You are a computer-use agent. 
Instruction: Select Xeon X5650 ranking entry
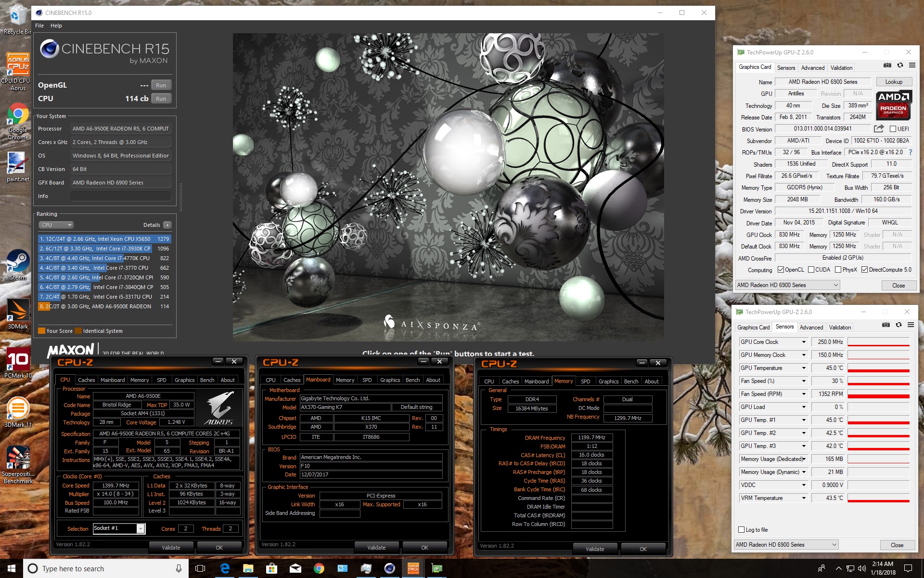104,239
